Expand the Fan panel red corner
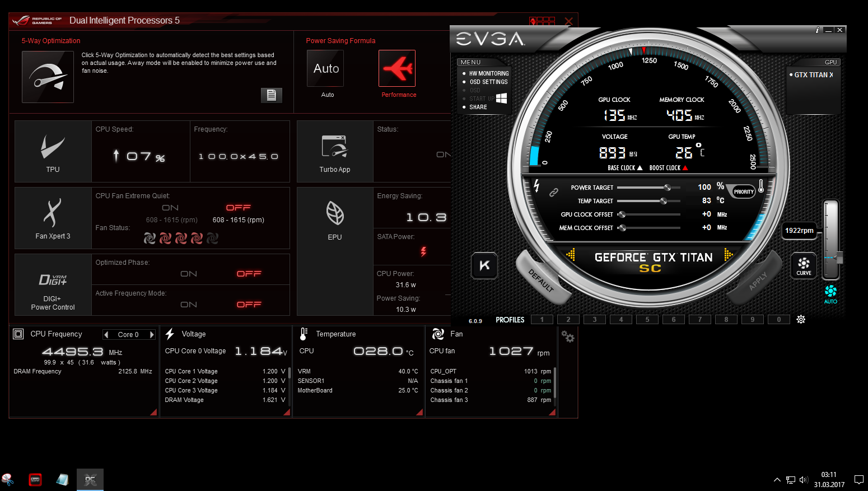This screenshot has height=491, width=868. (x=552, y=412)
